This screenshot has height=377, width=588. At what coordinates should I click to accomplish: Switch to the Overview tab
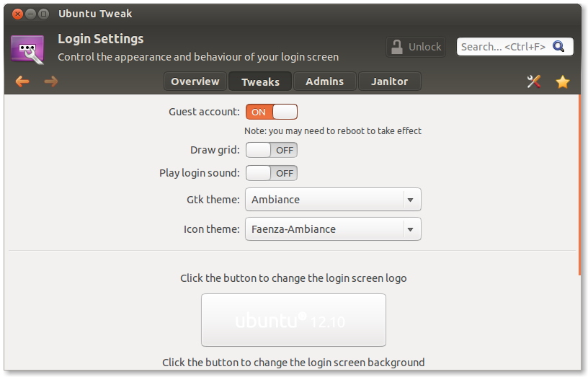pos(195,81)
